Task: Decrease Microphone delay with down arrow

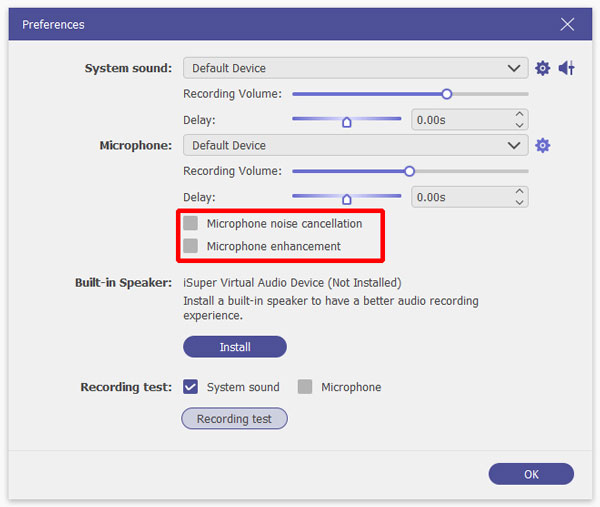Action: [x=519, y=203]
